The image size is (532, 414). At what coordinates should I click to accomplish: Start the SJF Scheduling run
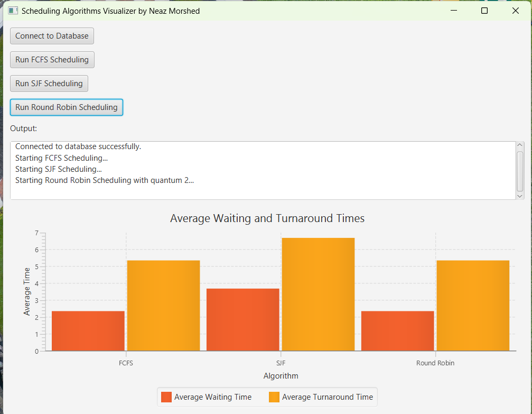tap(49, 84)
